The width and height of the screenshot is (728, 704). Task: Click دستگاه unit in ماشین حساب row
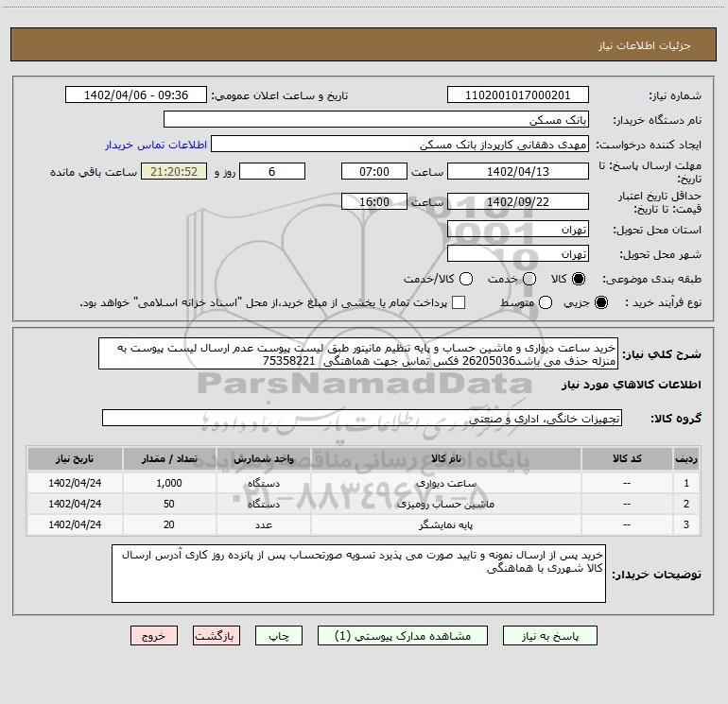coord(263,504)
